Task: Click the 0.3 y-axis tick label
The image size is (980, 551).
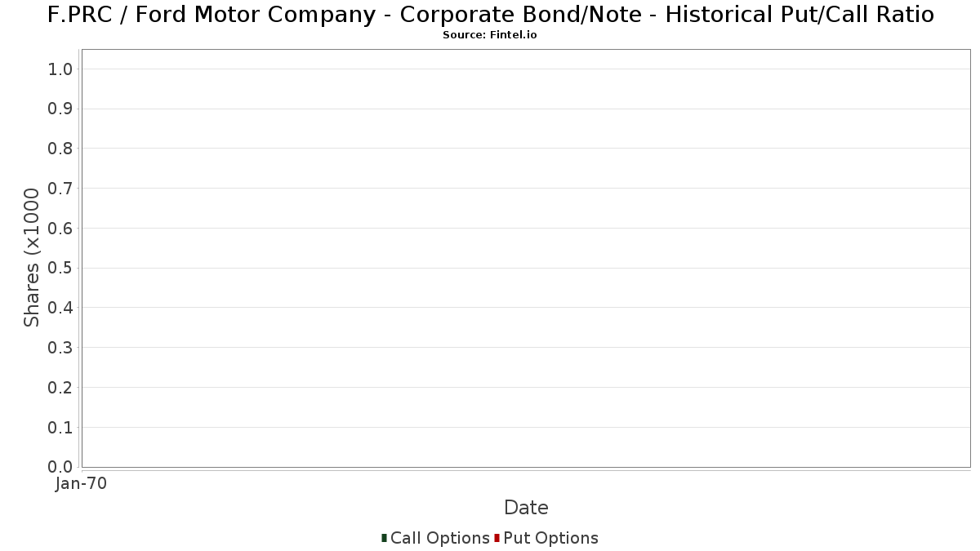Action: click(61, 348)
